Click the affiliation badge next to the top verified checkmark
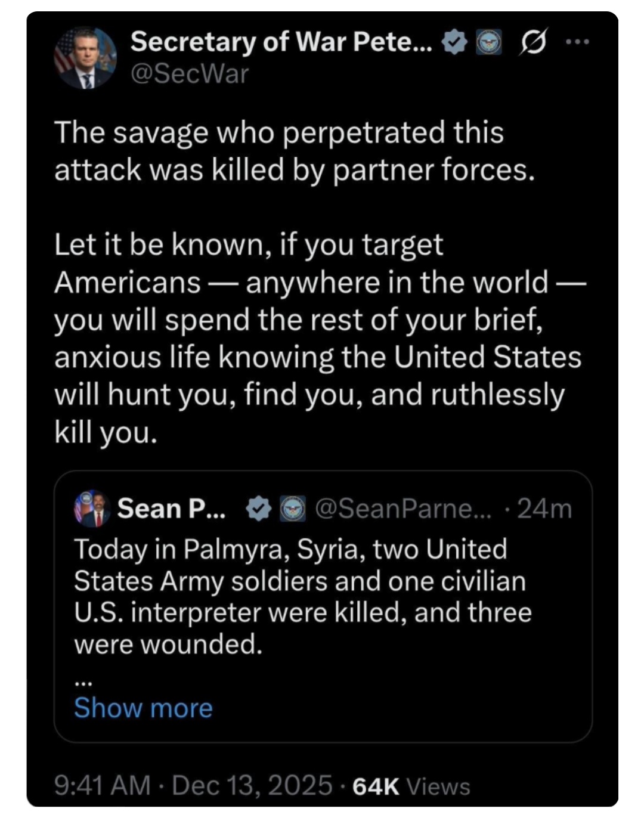The height and width of the screenshot is (821, 644). pyautogui.click(x=489, y=42)
